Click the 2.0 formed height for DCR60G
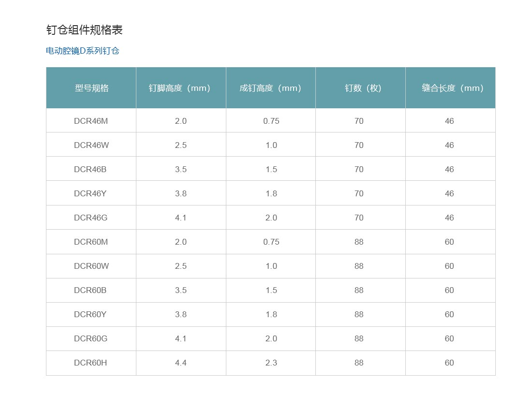 271,338
